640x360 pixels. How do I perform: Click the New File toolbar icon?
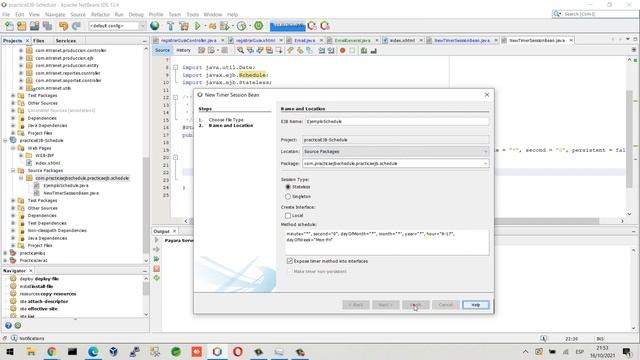(9, 26)
